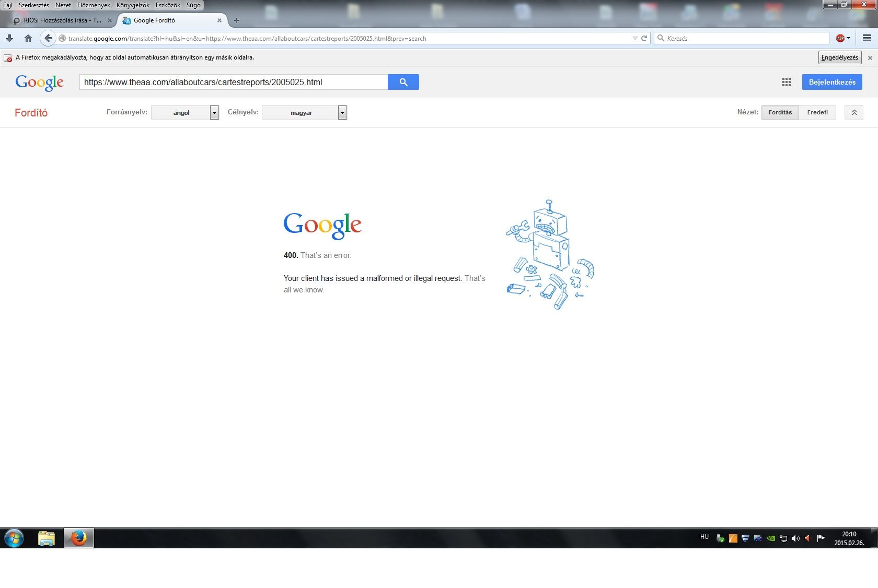Open the speaker volume tray icon
This screenshot has height=588, width=878.
click(x=796, y=538)
